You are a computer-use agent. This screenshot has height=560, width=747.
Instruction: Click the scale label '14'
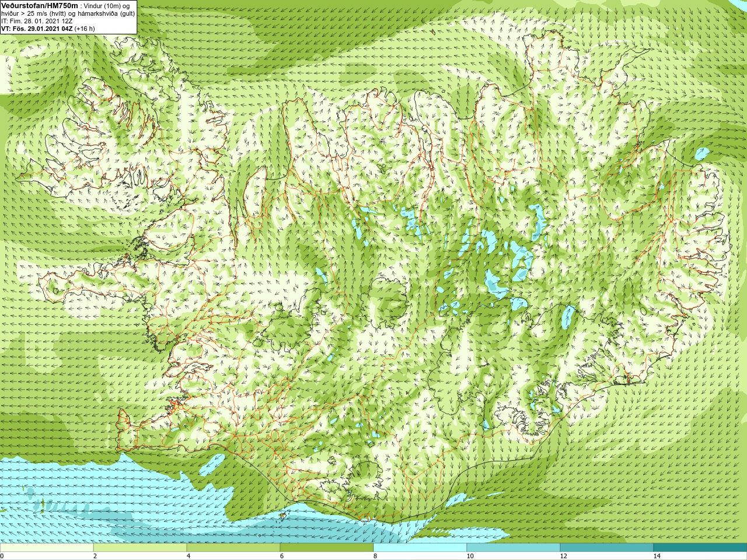[657, 556]
